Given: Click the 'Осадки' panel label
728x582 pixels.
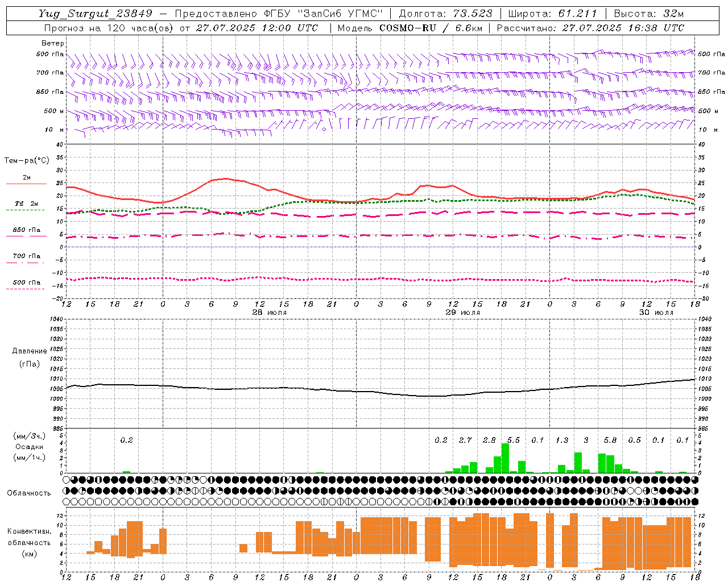Looking at the screenshot, I should (30, 447).
